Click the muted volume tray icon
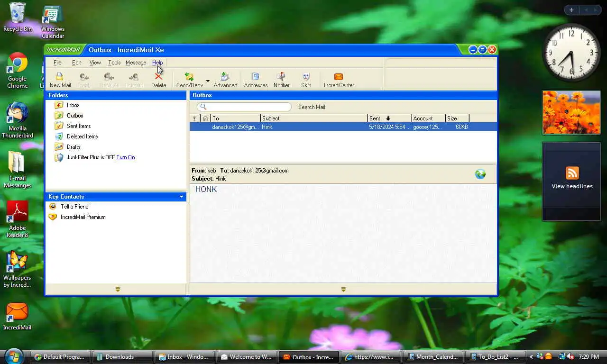The height and width of the screenshot is (364, 607). point(571,356)
